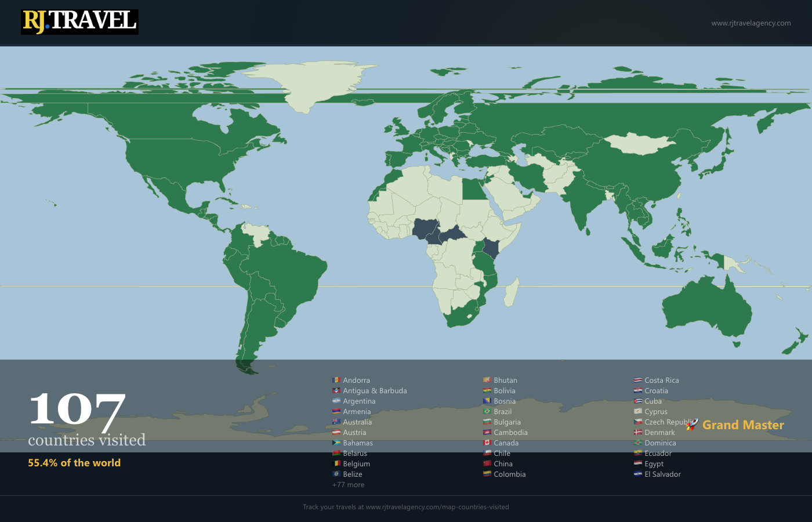812x522 pixels.
Task: Click the Bahamas flag icon
Action: (x=336, y=443)
